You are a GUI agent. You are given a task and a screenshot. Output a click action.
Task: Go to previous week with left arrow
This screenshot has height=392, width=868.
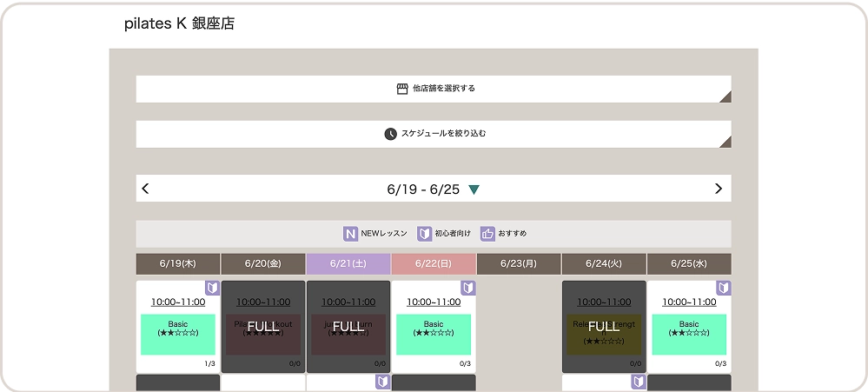click(146, 189)
